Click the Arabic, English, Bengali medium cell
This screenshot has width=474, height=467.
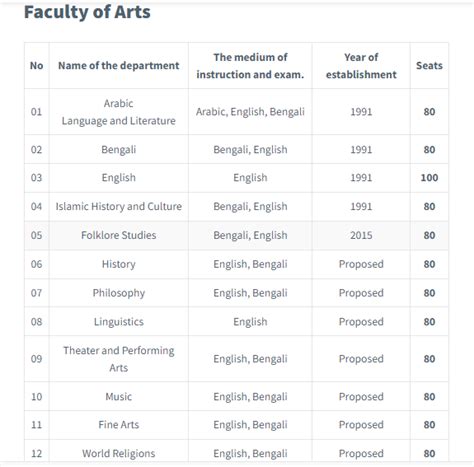pyautogui.click(x=250, y=112)
